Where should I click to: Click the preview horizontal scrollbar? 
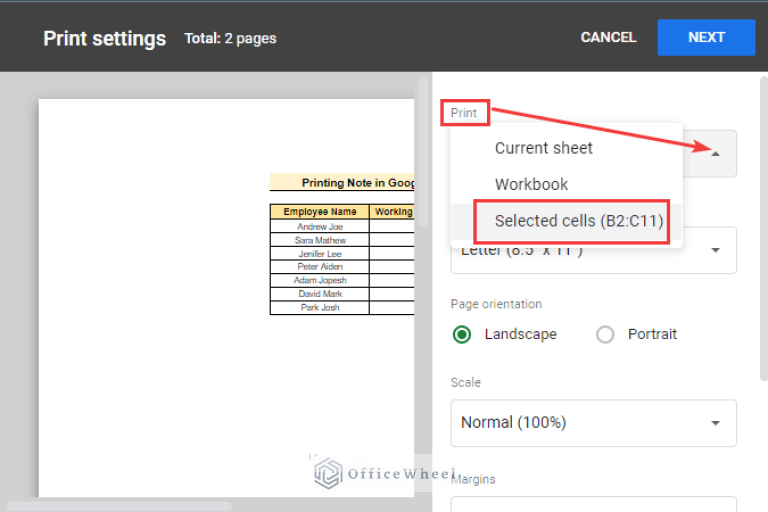click(x=119, y=506)
